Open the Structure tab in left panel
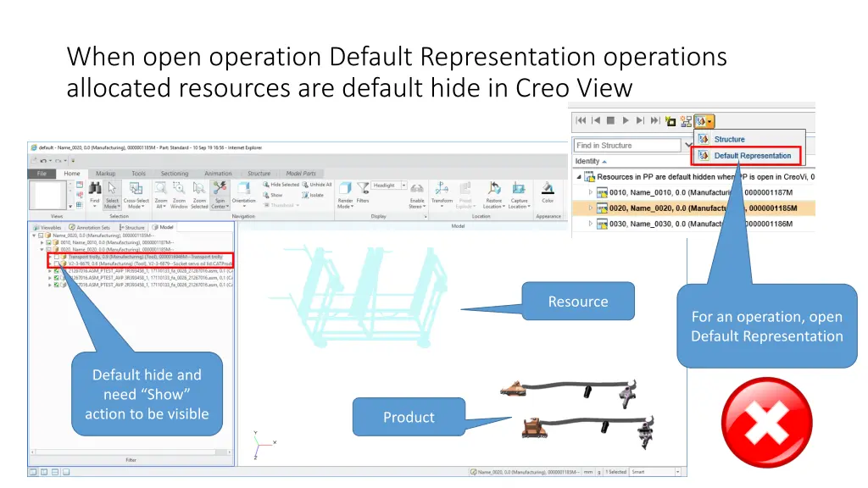This screenshot has height=488, width=868. pos(133,227)
